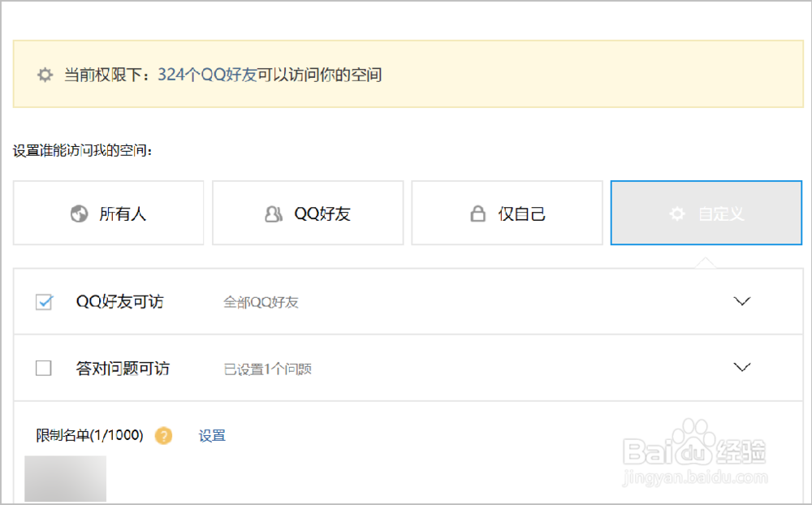The width and height of the screenshot is (812, 505).
Task: Enable the 答对问题可访 checkbox
Action: pyautogui.click(x=44, y=368)
